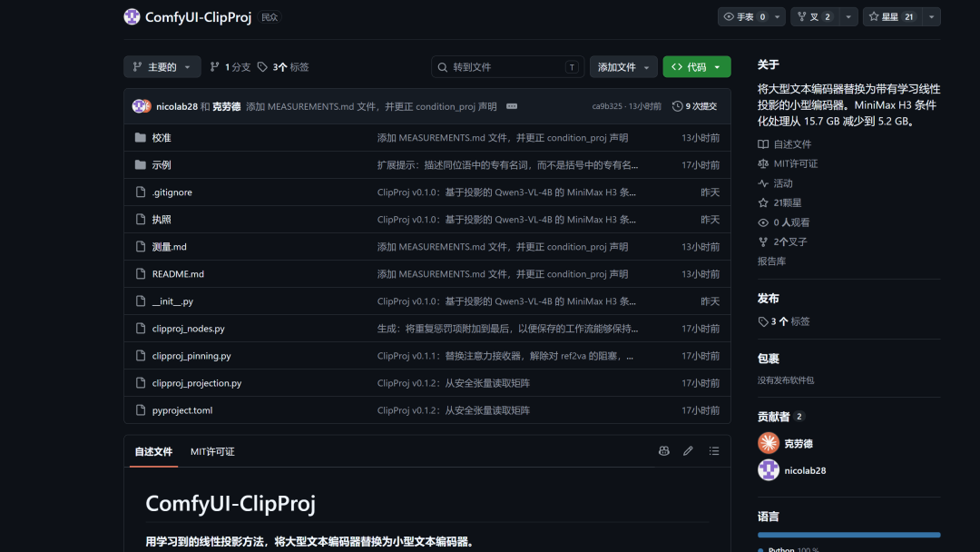The width and height of the screenshot is (980, 552).
Task: Click the 报告库 report repository link
Action: coord(772,261)
